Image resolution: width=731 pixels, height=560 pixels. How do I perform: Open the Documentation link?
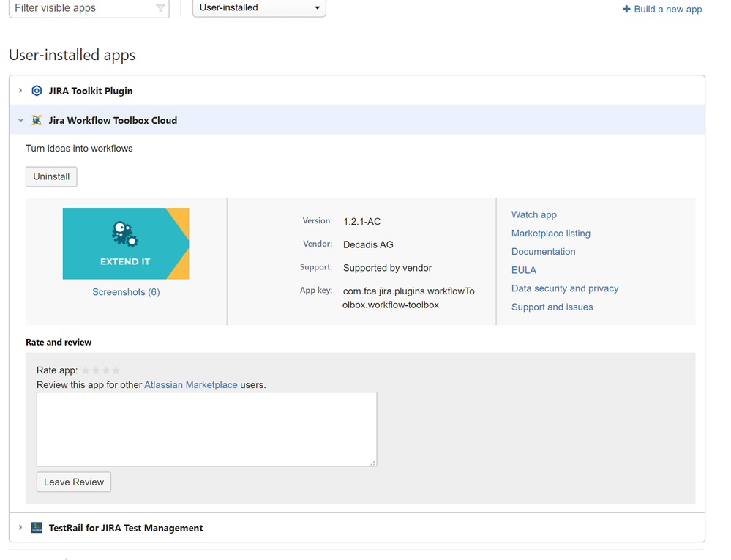[543, 251]
